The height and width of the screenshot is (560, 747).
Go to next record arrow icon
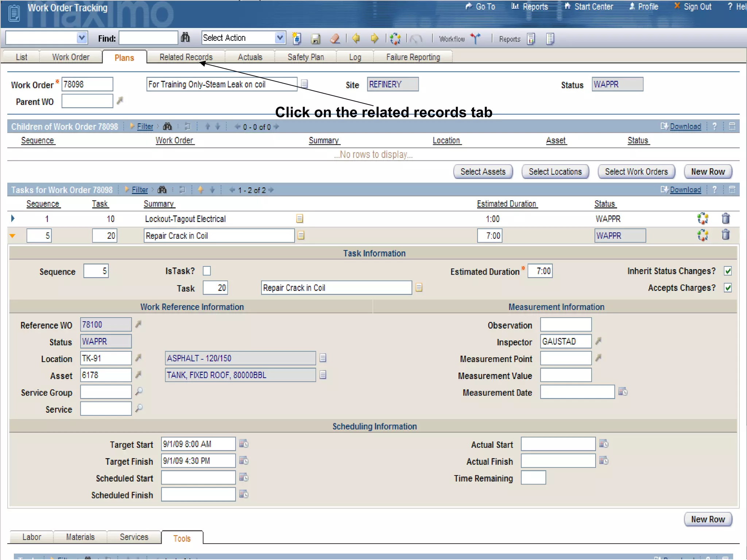375,38
